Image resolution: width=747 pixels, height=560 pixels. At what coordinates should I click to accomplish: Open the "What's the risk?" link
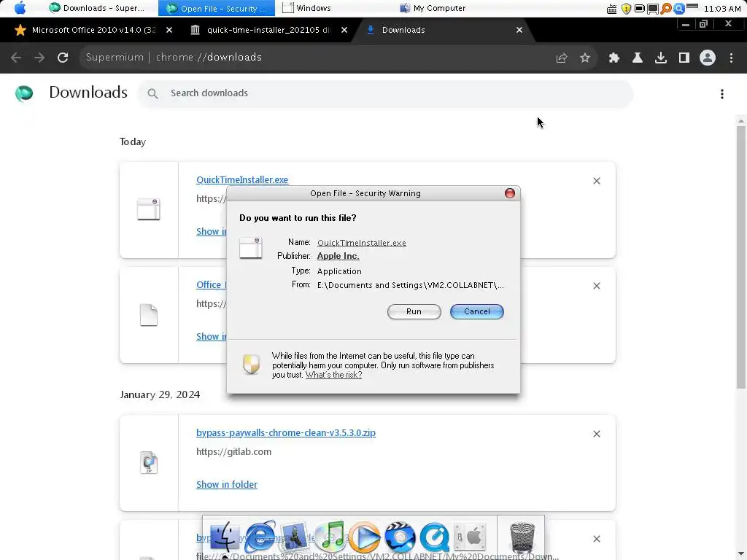click(x=333, y=375)
